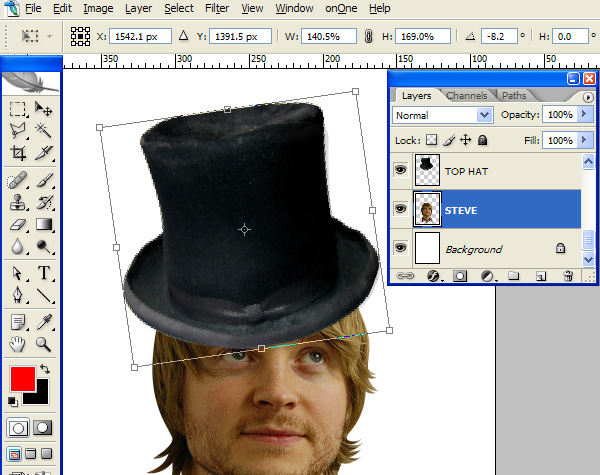
Task: Select the History Brush tool
Action: coord(43,202)
